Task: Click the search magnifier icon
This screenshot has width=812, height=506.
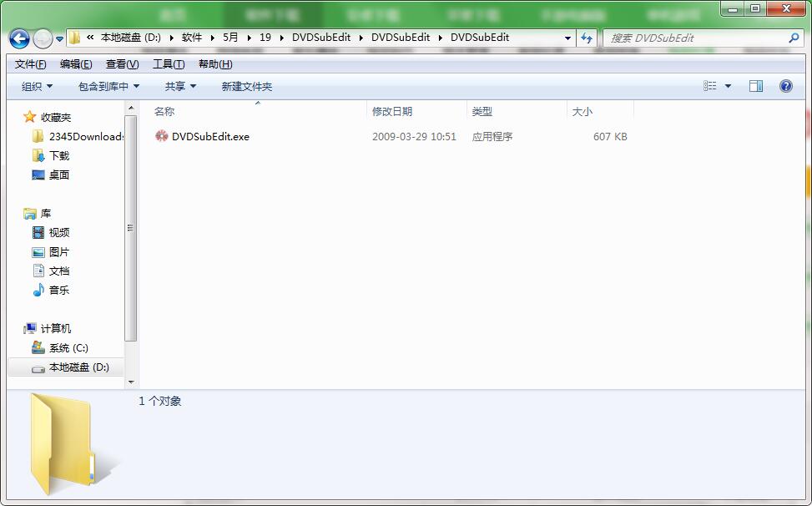Action: pos(794,38)
